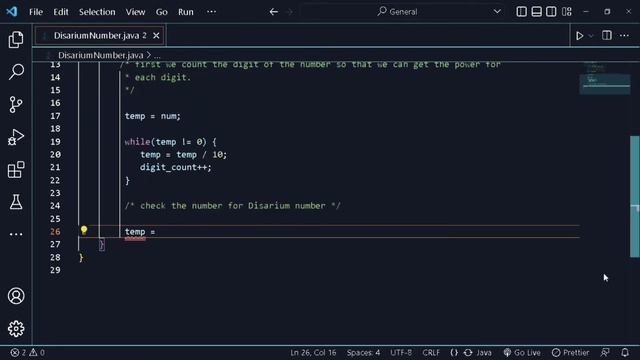
Task: Split the editor right
Action: pyautogui.click(x=607, y=36)
